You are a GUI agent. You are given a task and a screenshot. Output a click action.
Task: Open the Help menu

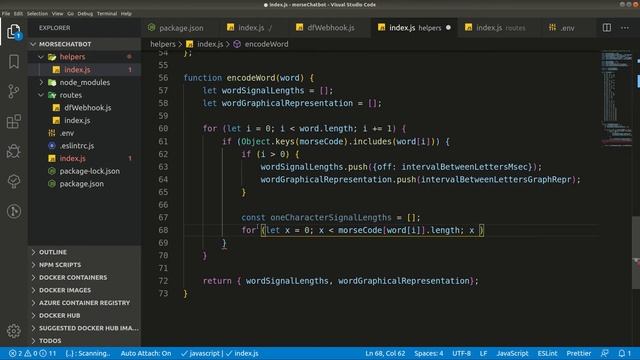tap(126, 13)
